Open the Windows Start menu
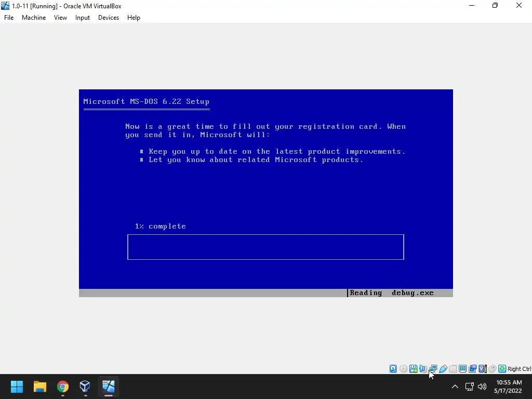The image size is (532, 399). point(17,387)
